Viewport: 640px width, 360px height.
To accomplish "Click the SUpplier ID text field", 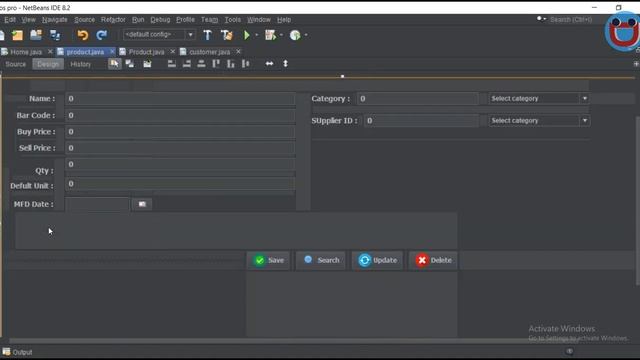I will tap(421, 120).
